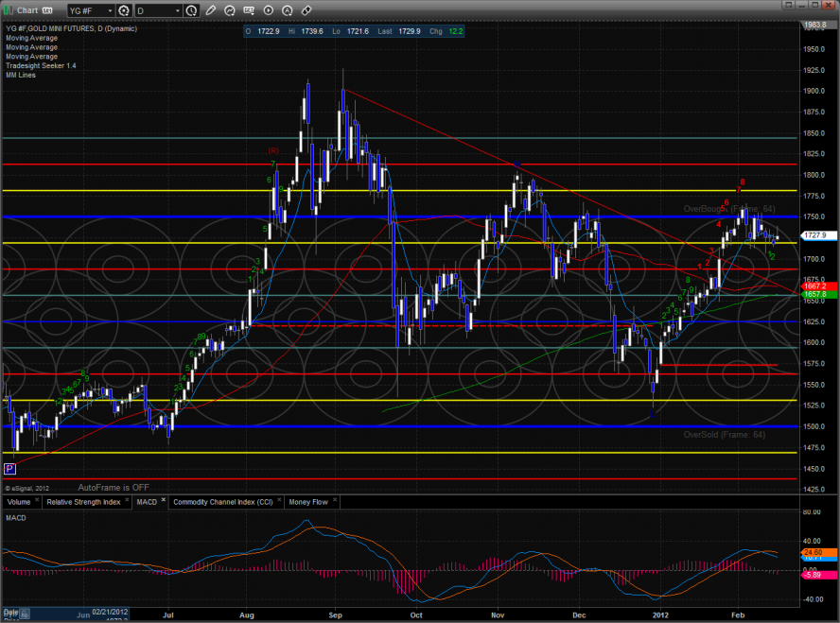Click the YG #F, GOLD MINI FUTURES title
Image resolution: width=840 pixels, height=623 pixels.
coord(71,28)
